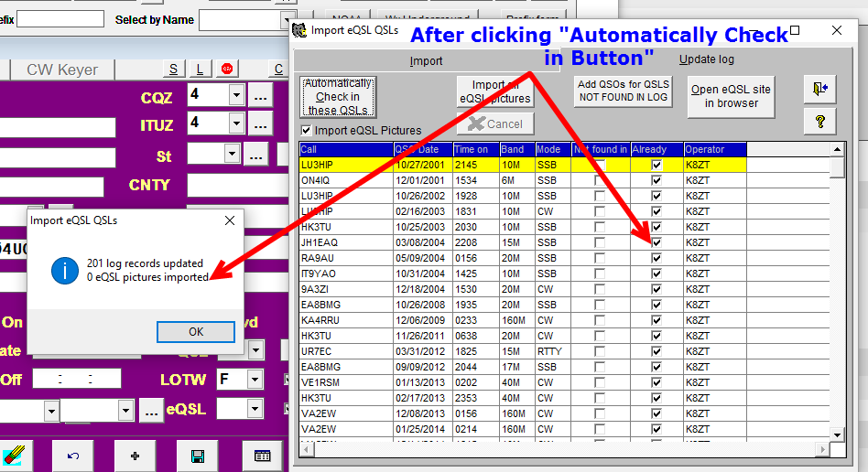Viewport: 868px width, 472px height.
Task: Toggle Not found checkbox for JH1EAQ row
Action: 600,242
